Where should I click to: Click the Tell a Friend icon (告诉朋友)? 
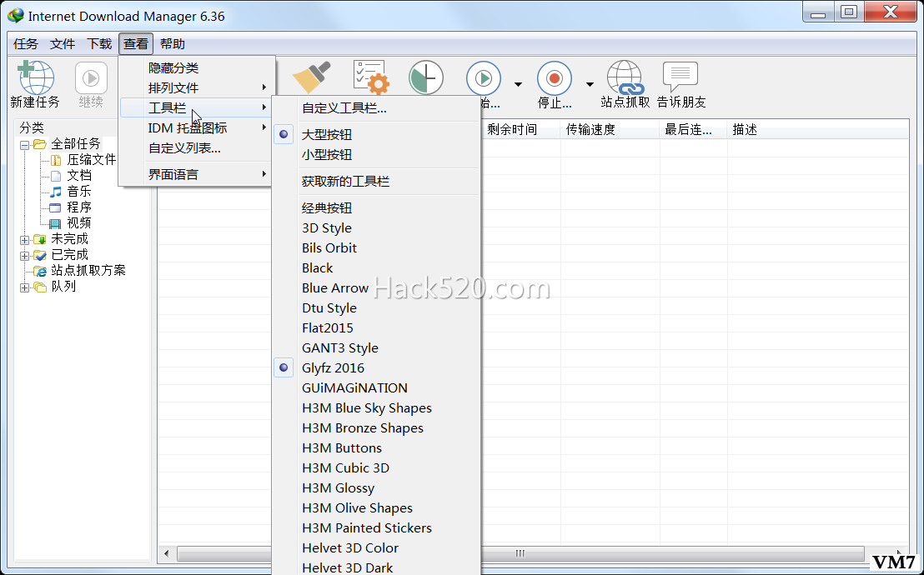[x=680, y=77]
